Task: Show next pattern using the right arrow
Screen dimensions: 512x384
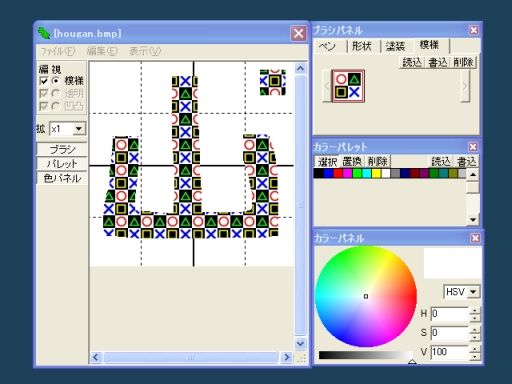Action: (x=465, y=86)
